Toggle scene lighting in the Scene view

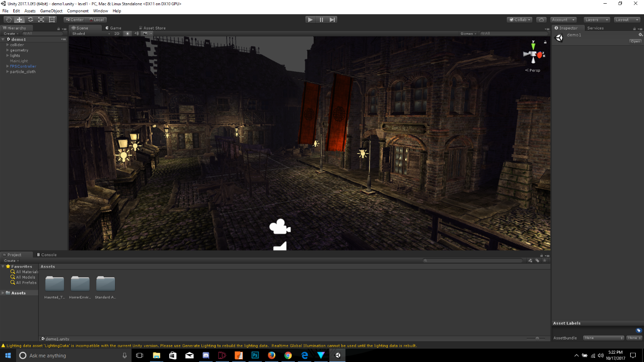(x=127, y=33)
